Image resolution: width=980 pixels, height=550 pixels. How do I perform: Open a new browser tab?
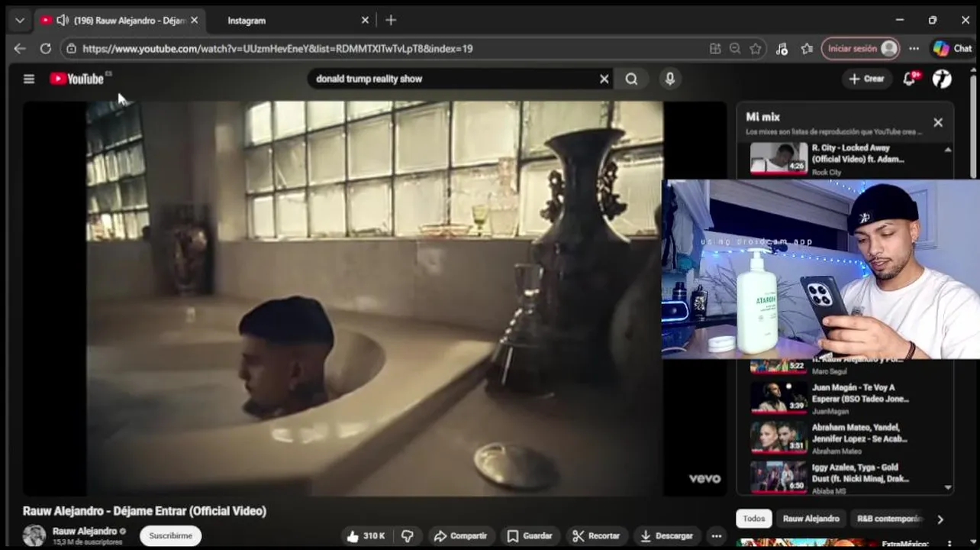coord(391,20)
